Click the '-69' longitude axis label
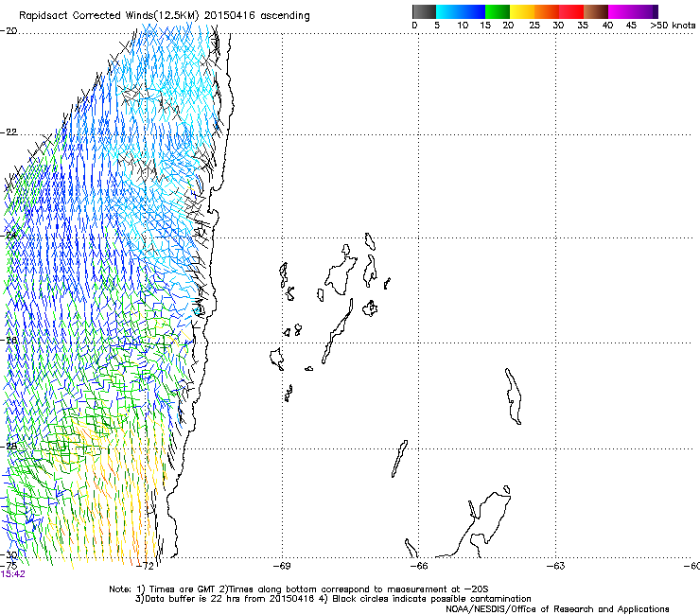Image resolution: width=700 pixels, height=615 pixels. tap(282, 566)
